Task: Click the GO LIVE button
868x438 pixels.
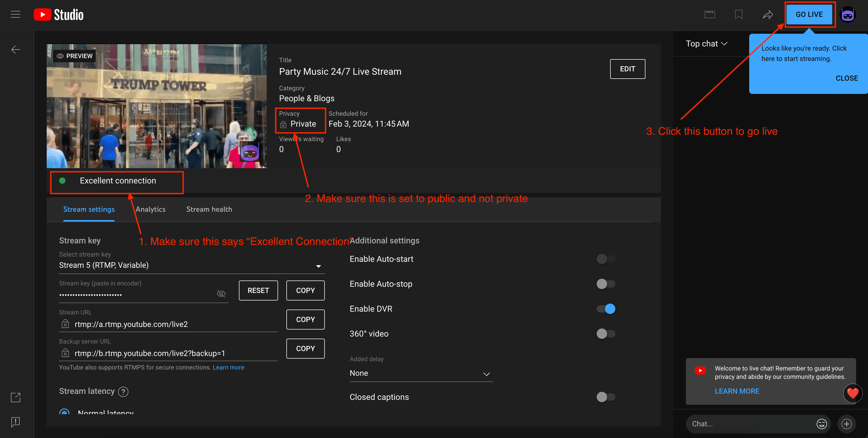Action: (809, 15)
